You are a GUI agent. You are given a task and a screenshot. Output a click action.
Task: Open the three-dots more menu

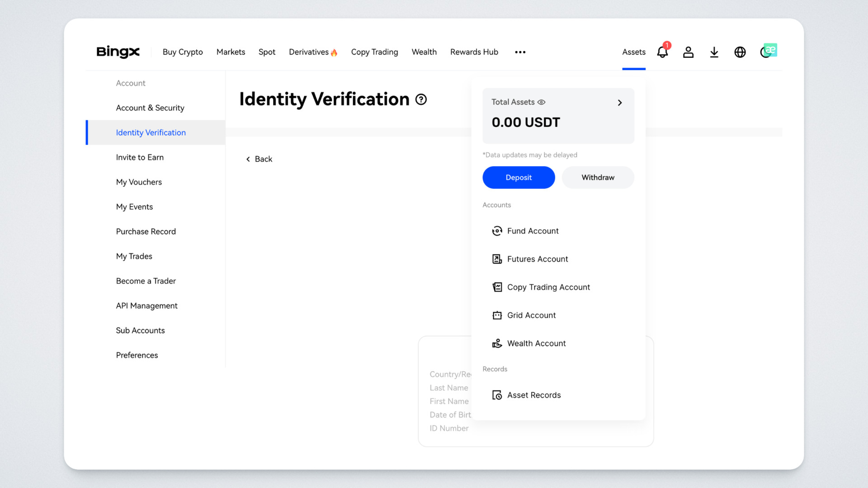pos(520,52)
